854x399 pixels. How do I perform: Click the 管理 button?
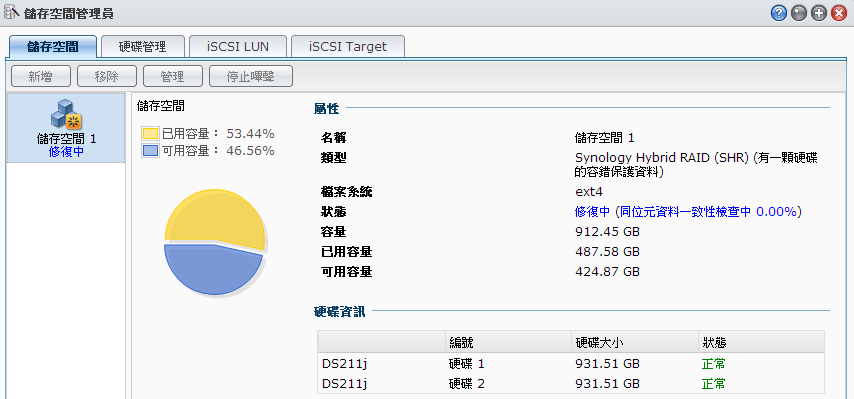[173, 77]
